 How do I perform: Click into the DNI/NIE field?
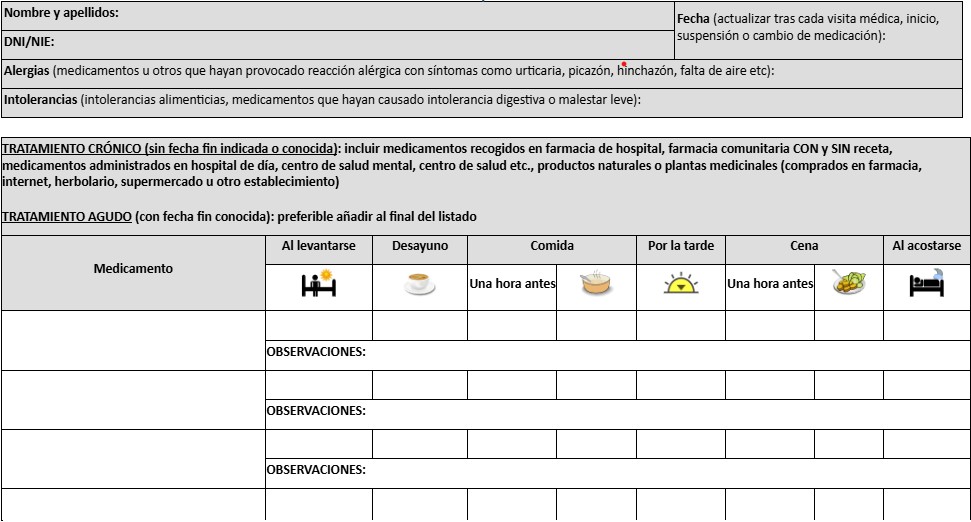[x=340, y=43]
